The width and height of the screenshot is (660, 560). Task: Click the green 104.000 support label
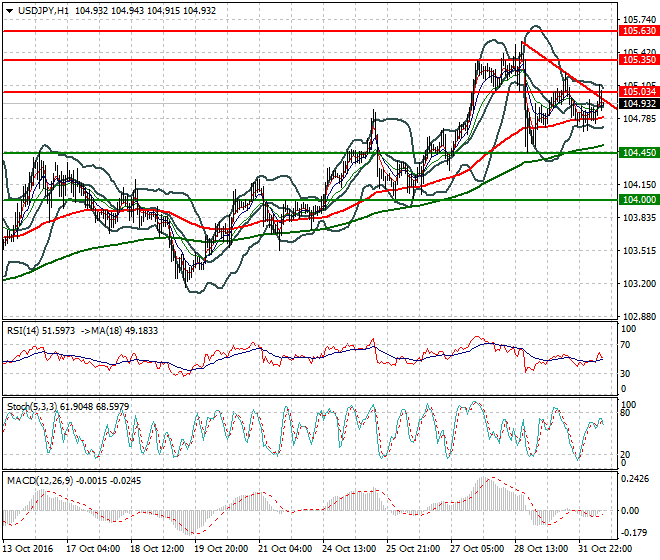coord(639,200)
